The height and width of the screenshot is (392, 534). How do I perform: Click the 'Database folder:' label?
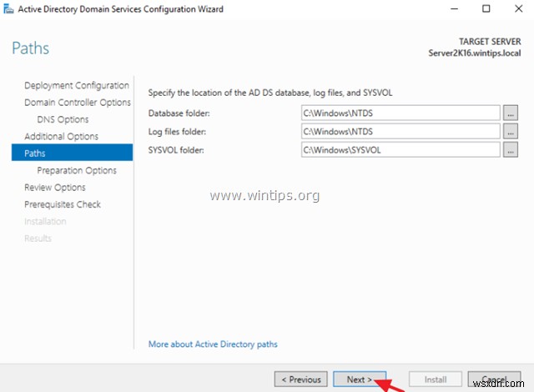pos(179,113)
